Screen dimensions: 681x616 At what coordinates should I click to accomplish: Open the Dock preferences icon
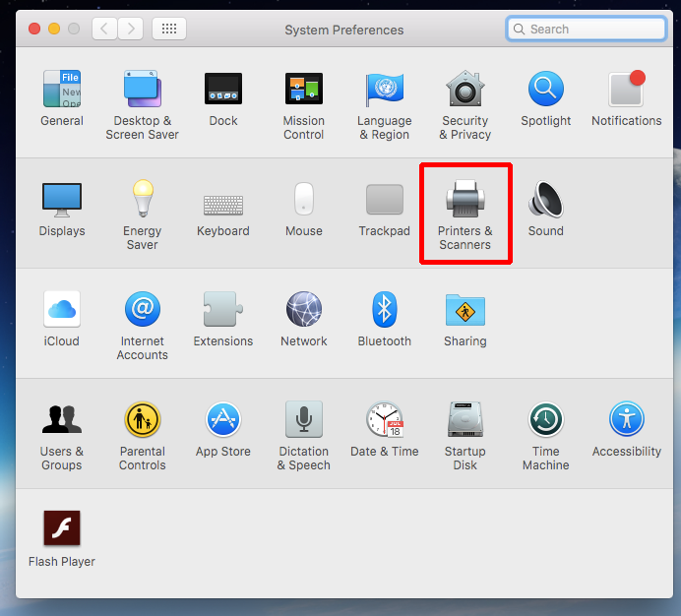point(223,89)
